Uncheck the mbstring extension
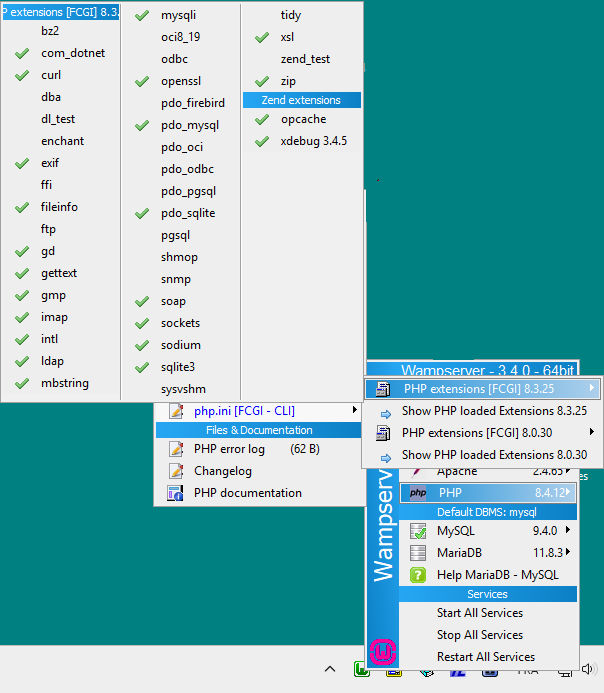 pyautogui.click(x=65, y=383)
